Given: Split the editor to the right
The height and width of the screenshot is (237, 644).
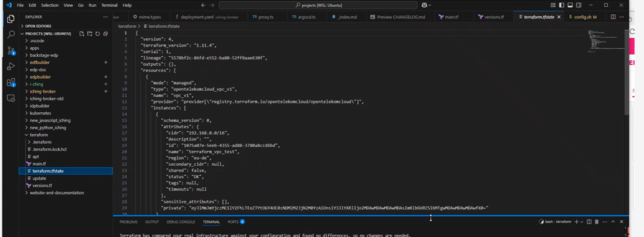Looking at the screenshot, I should point(613,17).
